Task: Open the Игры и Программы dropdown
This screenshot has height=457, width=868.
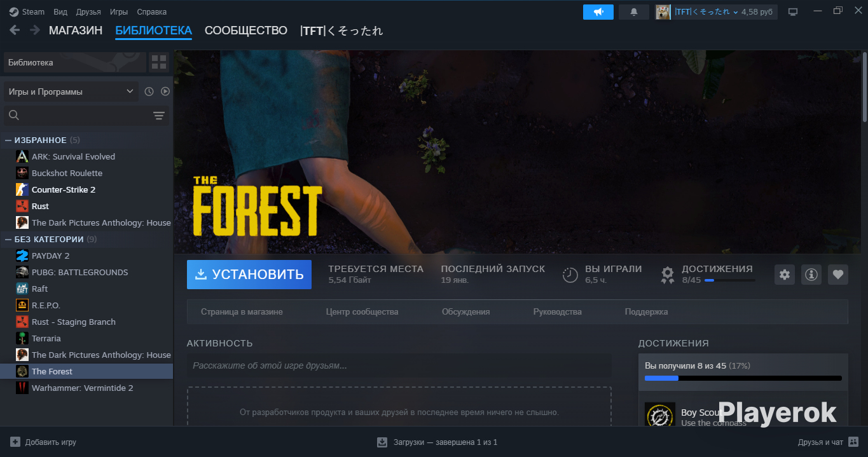Action: 71,92
